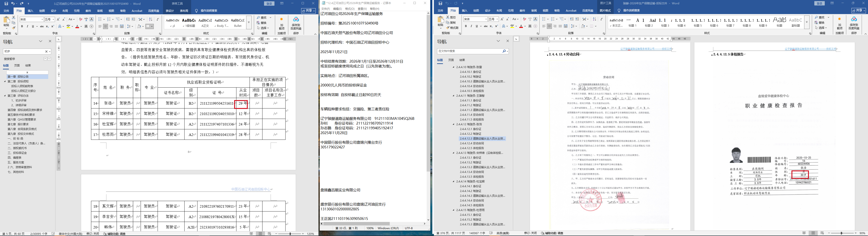Click 替换 in 辽河油田 Word editing group

pos(262,23)
